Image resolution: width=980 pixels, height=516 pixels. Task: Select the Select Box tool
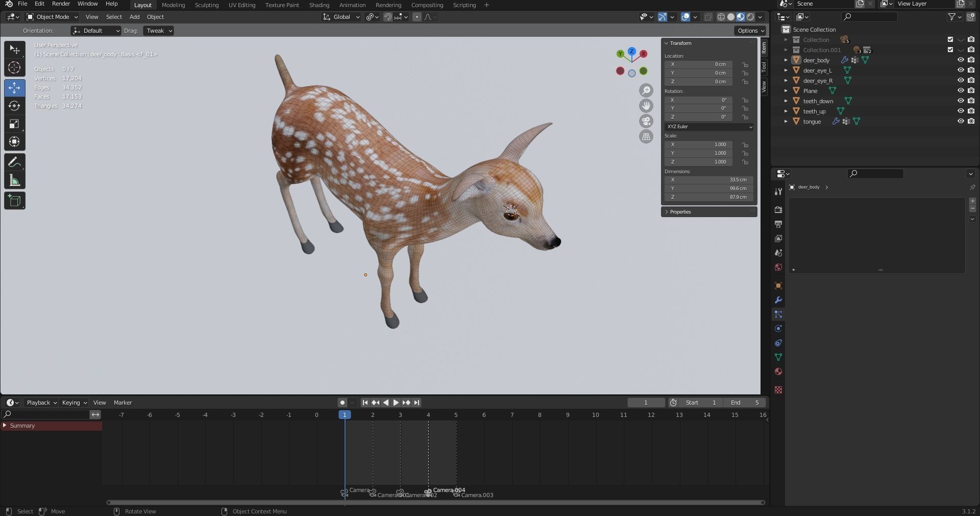(14, 50)
